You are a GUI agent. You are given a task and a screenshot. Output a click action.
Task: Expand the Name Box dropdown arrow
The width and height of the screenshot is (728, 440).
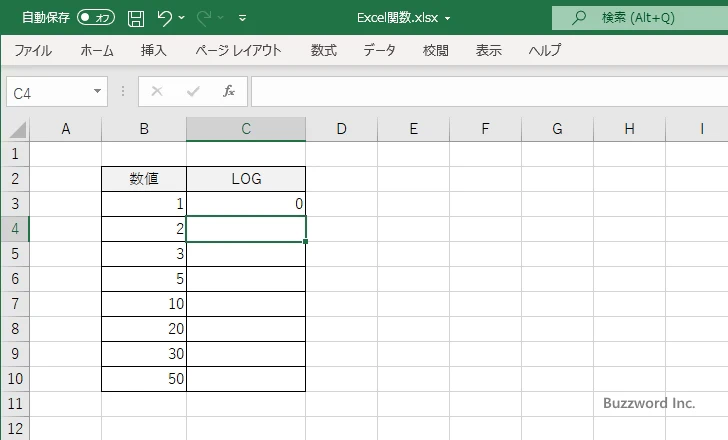pos(98,91)
